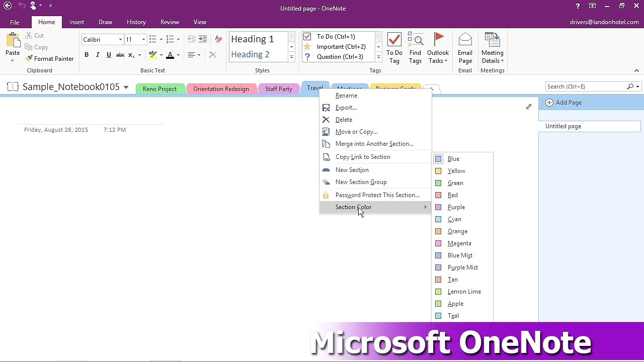Apply Strikethrough formatting
Viewport: 644px width, 362px height.
coord(120,55)
